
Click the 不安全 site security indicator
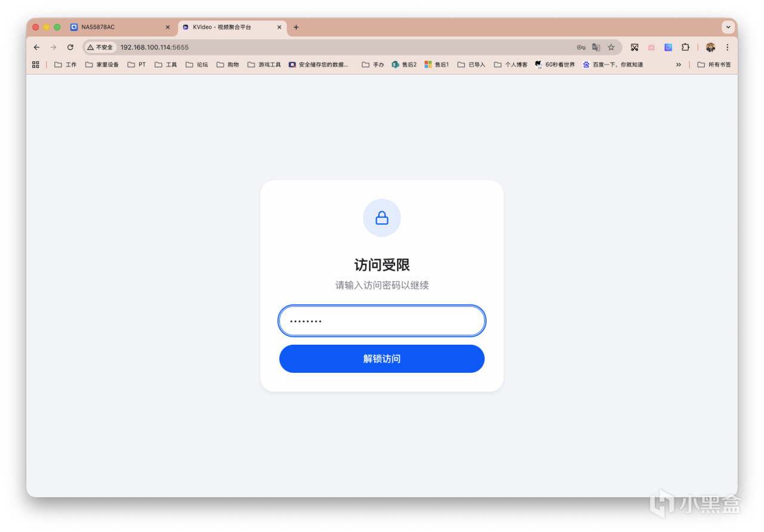pyautogui.click(x=100, y=47)
